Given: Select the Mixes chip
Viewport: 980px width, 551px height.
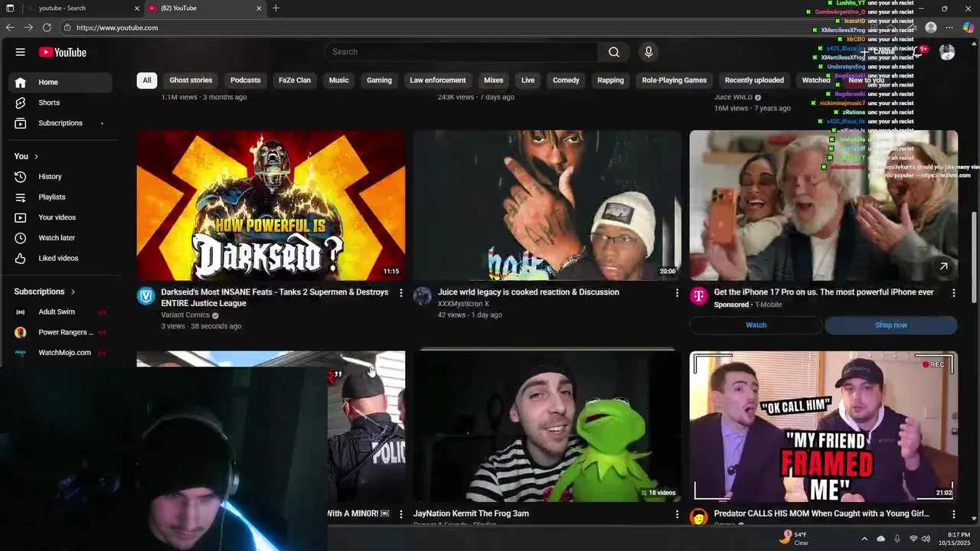Looking at the screenshot, I should pos(494,80).
